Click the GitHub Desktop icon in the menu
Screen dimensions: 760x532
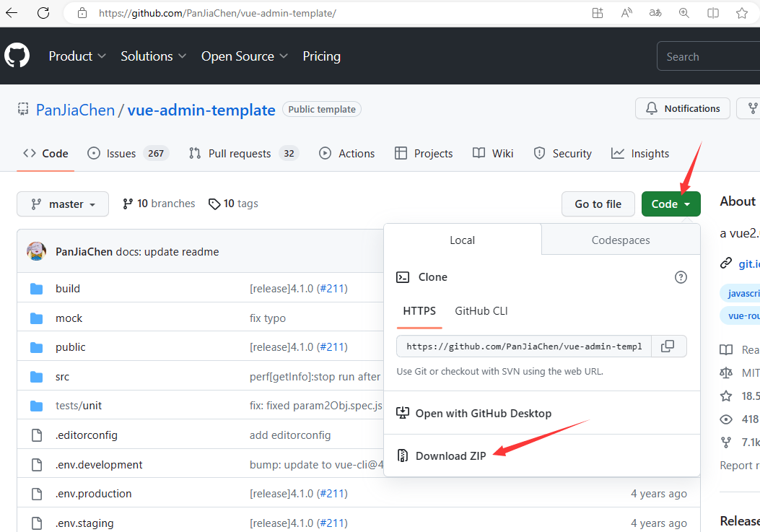point(402,413)
